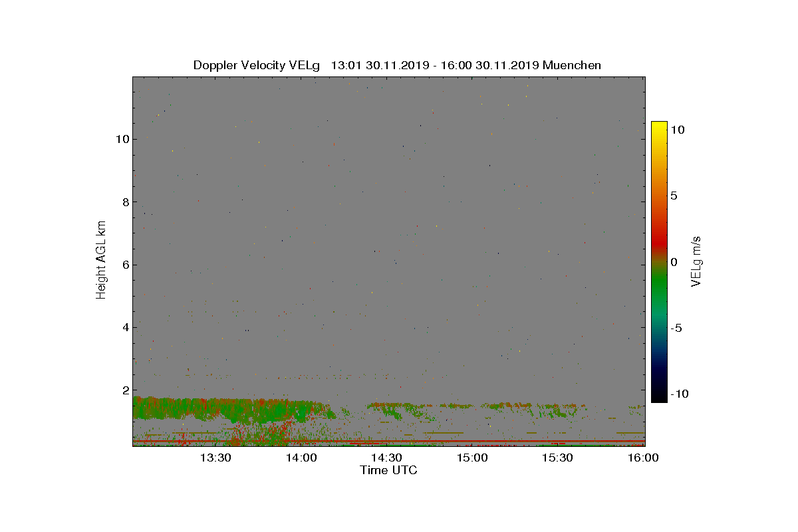The height and width of the screenshot is (532, 798).
Task: Click the height tick label 6
Action: coord(124,265)
